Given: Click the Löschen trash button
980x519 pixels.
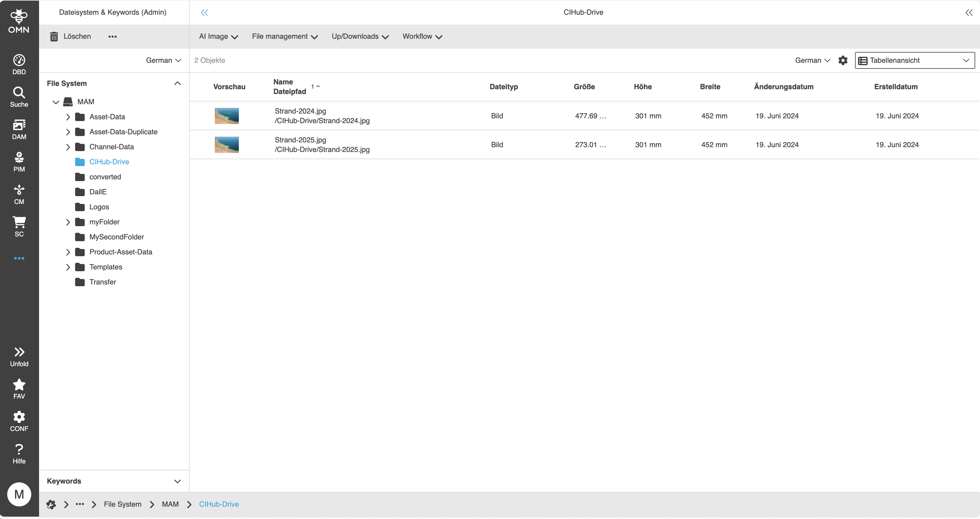Looking at the screenshot, I should click(70, 37).
